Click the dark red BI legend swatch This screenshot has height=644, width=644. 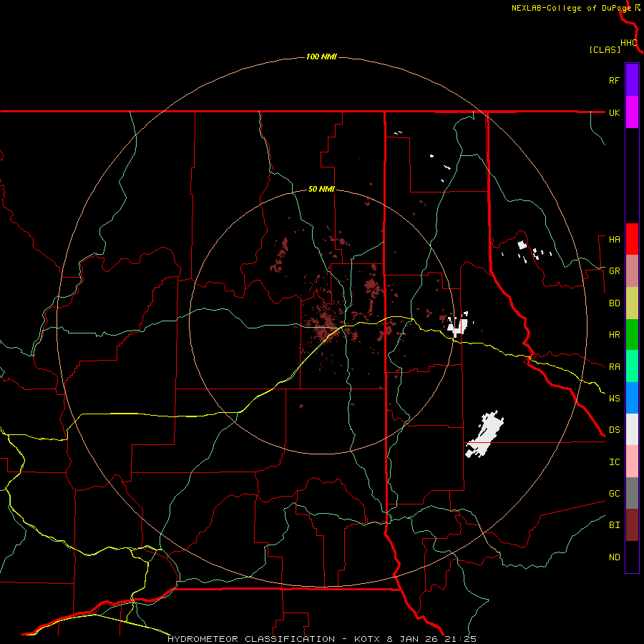[x=632, y=525]
